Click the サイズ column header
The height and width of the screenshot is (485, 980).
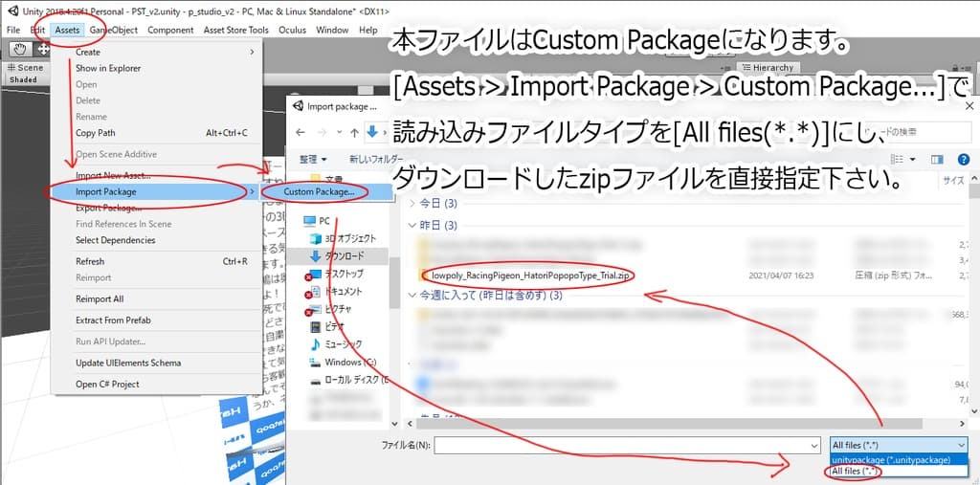pyautogui.click(x=954, y=181)
